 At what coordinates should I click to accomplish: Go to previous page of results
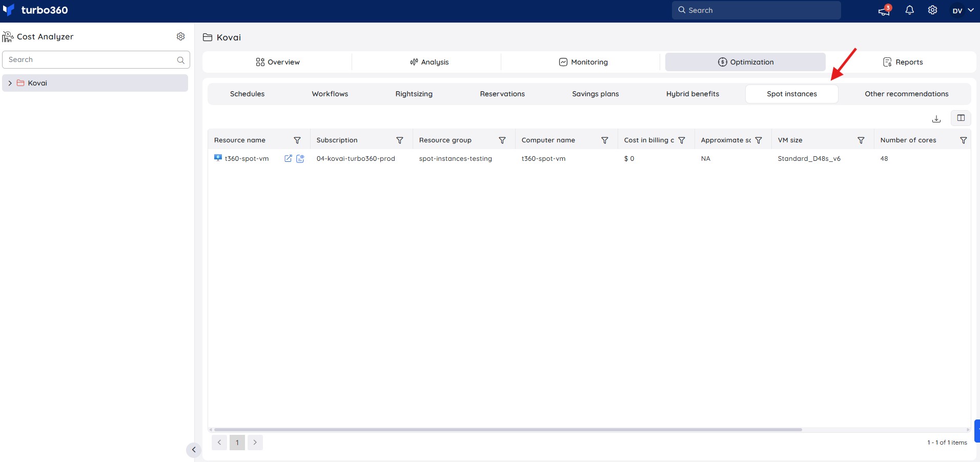coord(219,443)
